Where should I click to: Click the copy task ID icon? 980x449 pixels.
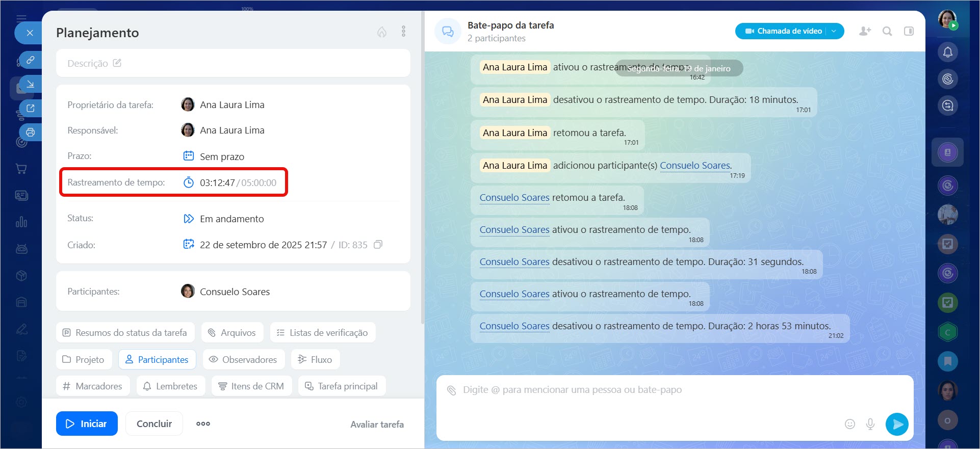tap(378, 245)
